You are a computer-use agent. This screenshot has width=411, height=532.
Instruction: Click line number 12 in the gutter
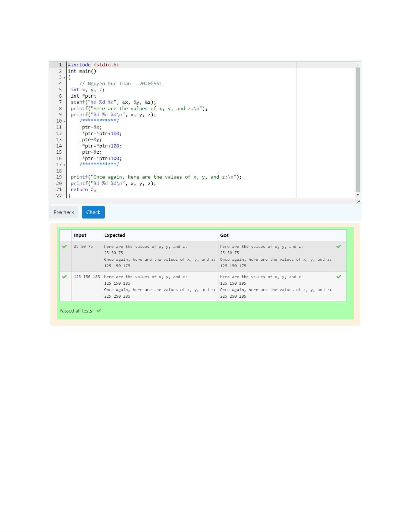(x=59, y=134)
